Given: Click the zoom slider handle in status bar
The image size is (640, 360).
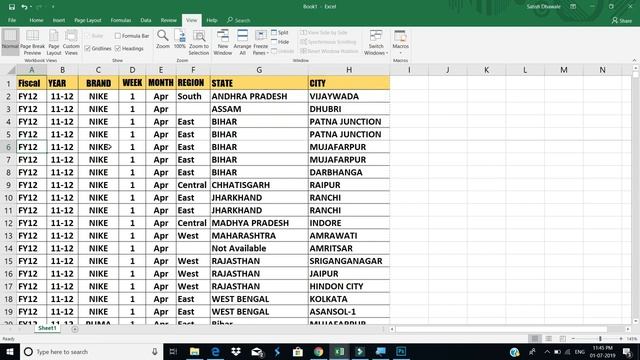Looking at the screenshot, I should pyautogui.click(x=600, y=339).
